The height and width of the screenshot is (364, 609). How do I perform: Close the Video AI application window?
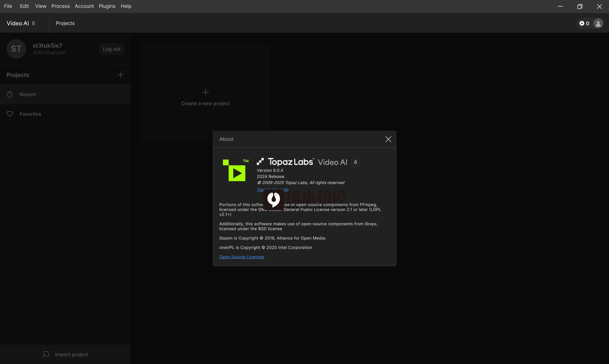(x=599, y=6)
